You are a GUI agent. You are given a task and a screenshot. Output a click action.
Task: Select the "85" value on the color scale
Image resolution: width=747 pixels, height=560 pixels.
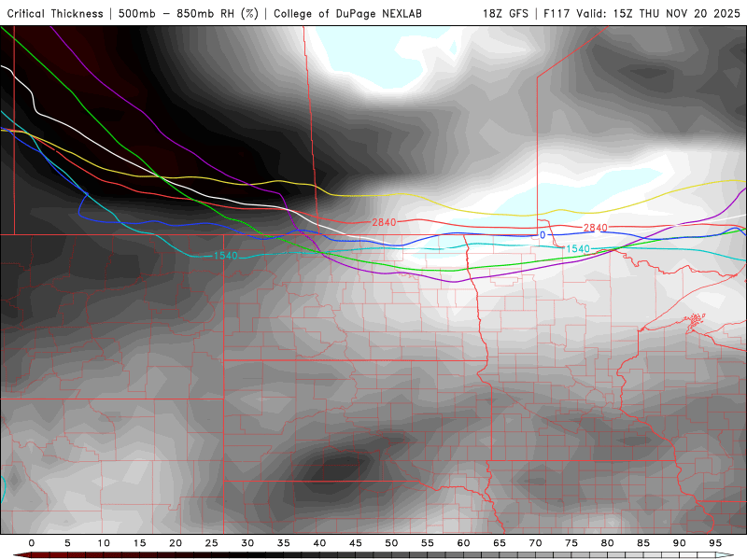[643, 543]
